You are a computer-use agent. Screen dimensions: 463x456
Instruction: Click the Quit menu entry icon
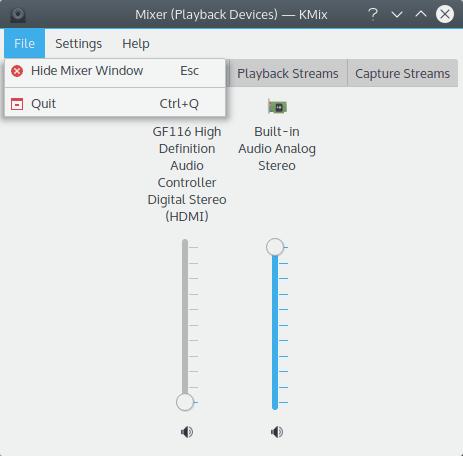click(x=17, y=104)
